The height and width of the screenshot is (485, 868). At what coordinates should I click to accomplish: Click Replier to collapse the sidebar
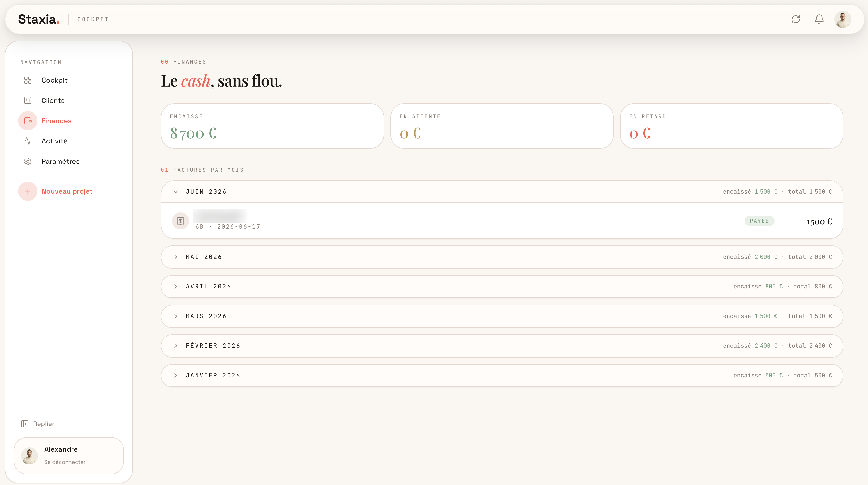(37, 424)
